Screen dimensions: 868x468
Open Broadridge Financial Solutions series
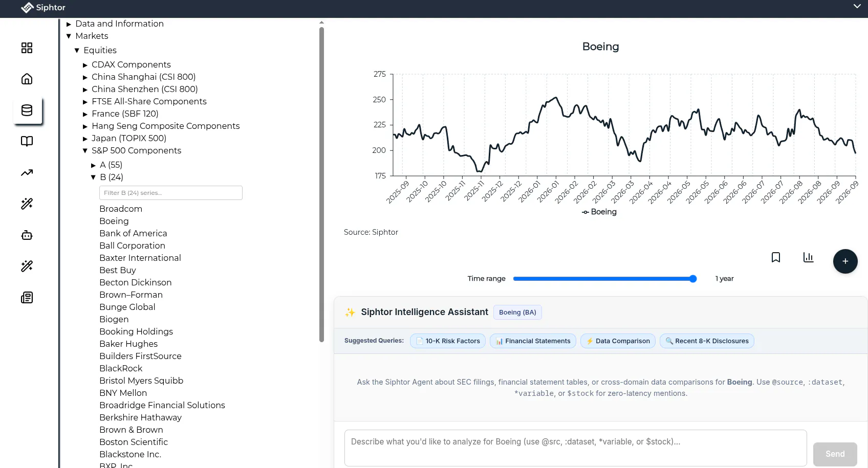click(162, 405)
